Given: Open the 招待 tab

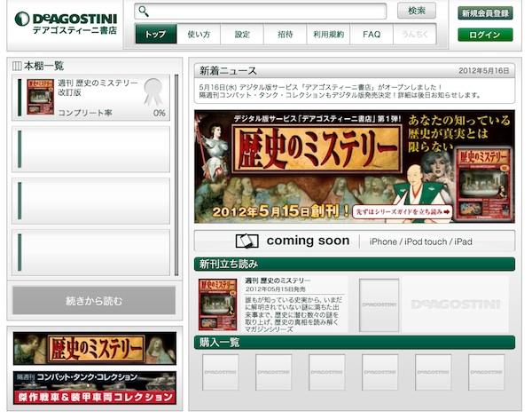Looking at the screenshot, I should coord(285,35).
